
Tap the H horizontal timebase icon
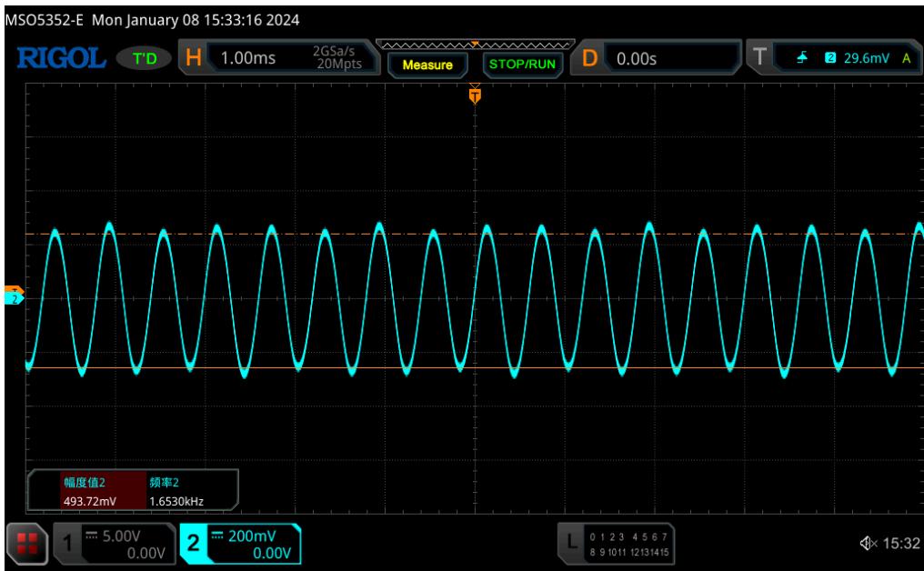pyautogui.click(x=193, y=60)
